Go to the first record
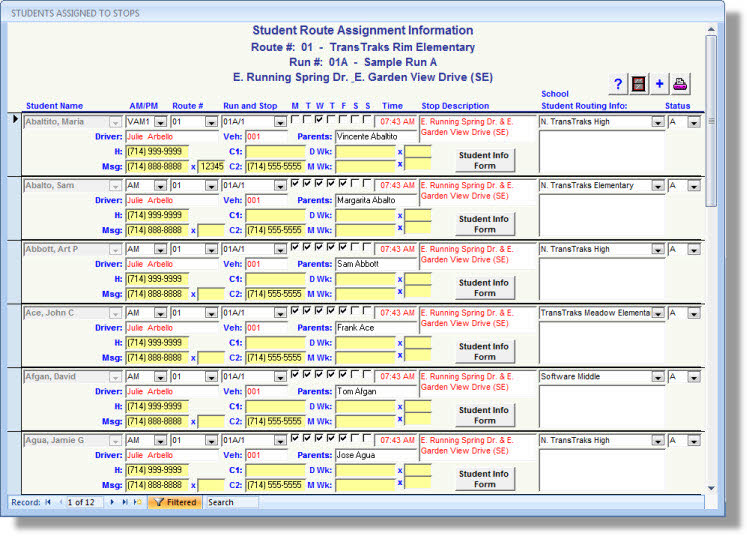747x536 pixels. [48, 502]
